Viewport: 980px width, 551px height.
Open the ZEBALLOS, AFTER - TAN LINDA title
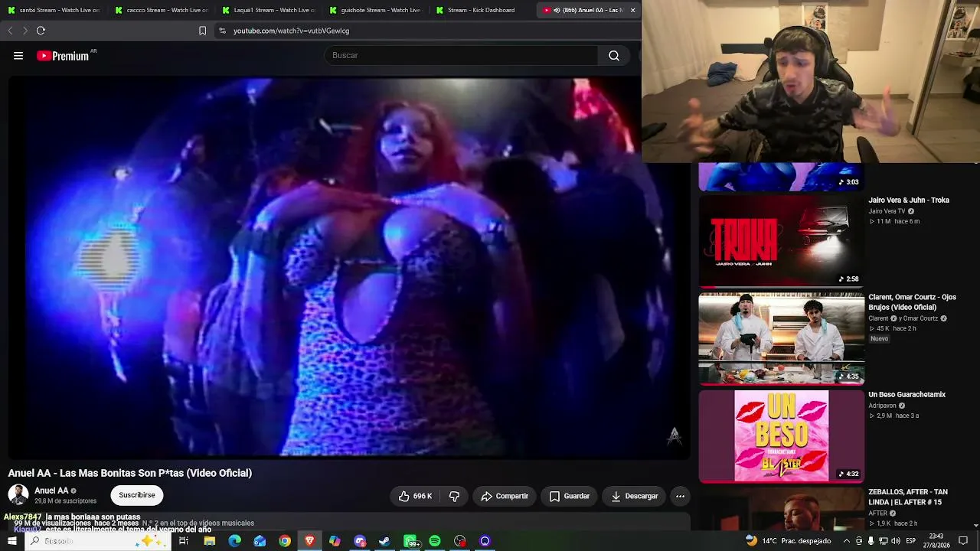[x=908, y=497]
